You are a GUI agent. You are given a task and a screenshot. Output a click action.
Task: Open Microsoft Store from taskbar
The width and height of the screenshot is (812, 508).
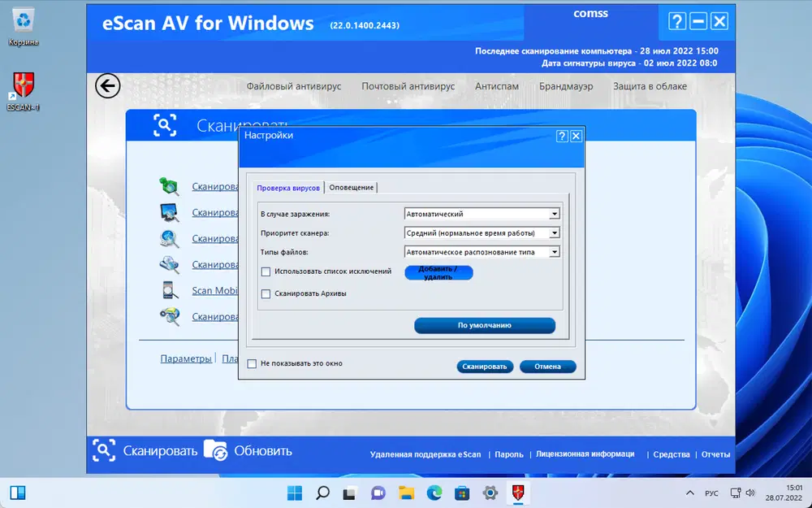pos(462,493)
